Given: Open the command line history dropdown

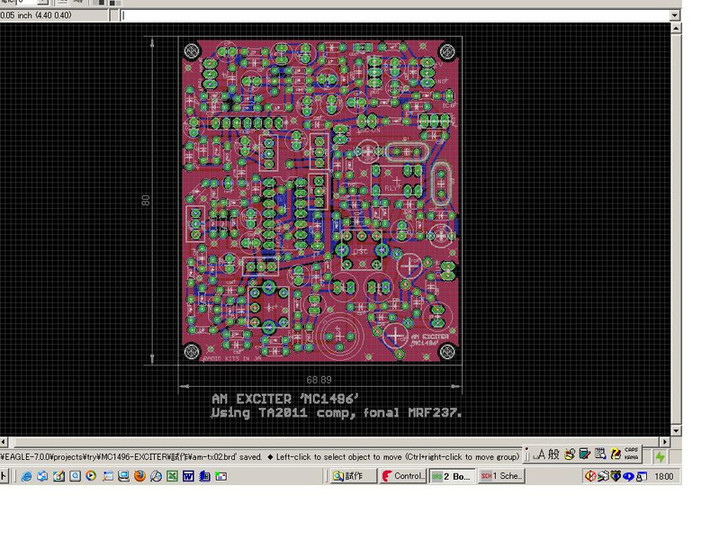Looking at the screenshot, I should click(x=113, y=15).
